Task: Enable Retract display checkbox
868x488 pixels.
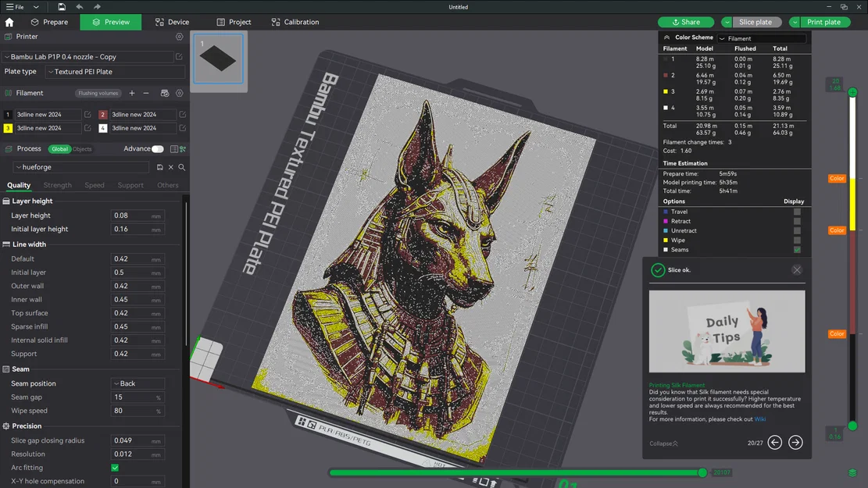Action: 797,221
